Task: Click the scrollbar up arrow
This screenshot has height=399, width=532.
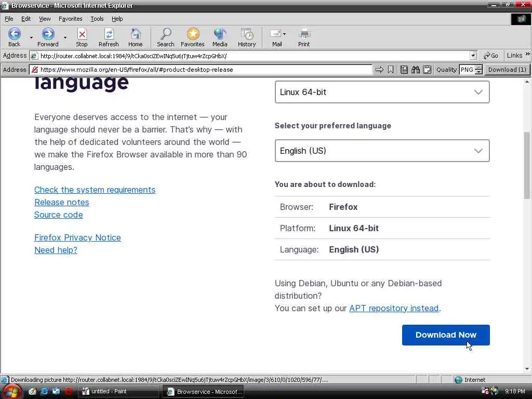Action: pyautogui.click(x=527, y=82)
